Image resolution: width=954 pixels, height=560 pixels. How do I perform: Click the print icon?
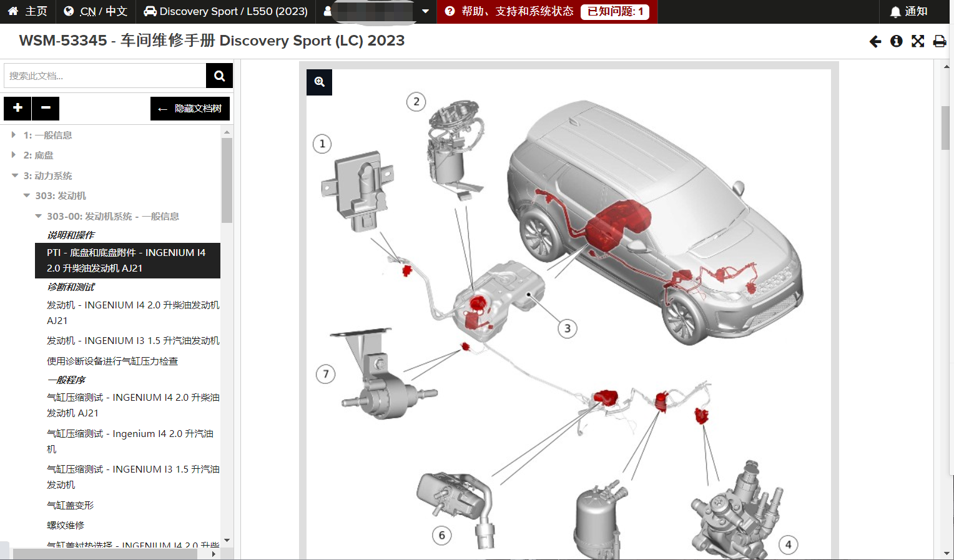coord(939,41)
